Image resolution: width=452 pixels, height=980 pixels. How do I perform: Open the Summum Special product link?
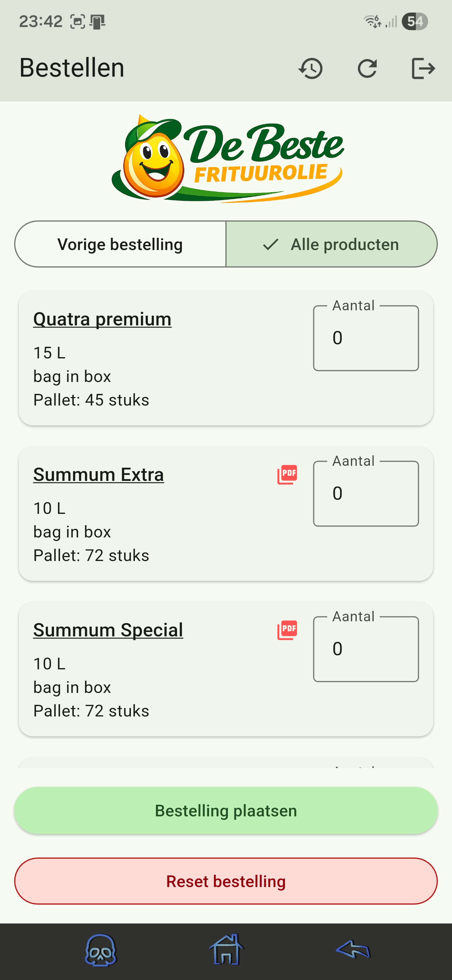pos(108,630)
